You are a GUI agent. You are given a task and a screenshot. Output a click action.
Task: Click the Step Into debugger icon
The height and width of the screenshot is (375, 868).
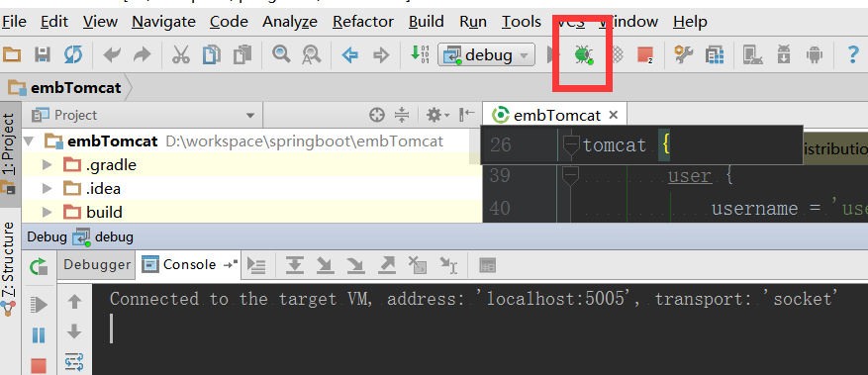326,265
